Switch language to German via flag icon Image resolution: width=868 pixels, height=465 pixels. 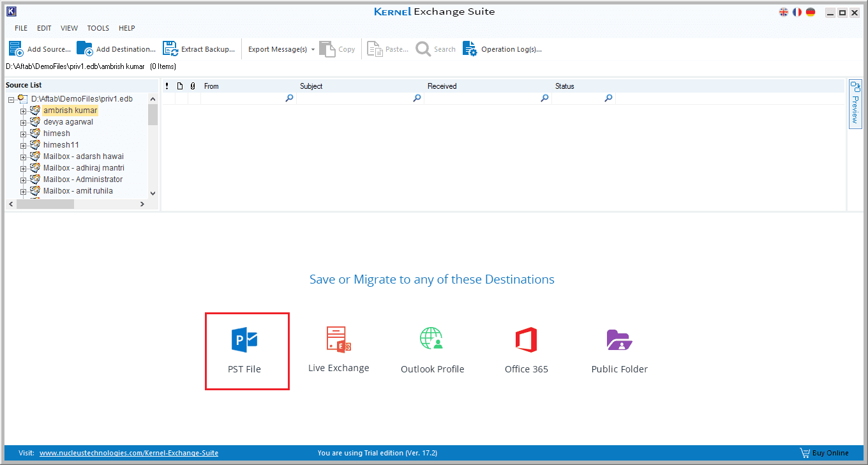point(811,12)
